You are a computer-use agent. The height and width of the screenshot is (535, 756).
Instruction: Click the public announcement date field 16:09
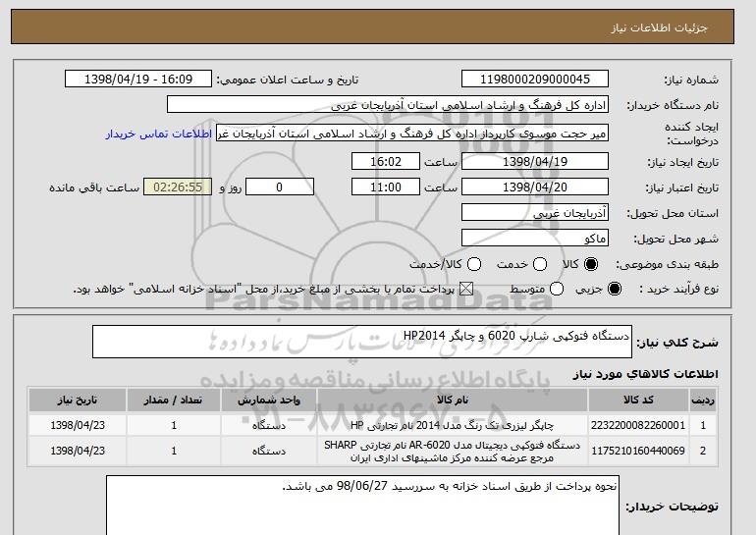coord(138,80)
